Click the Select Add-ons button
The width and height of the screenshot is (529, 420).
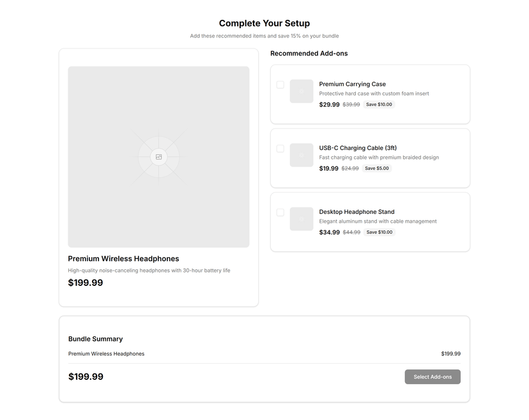433,377
